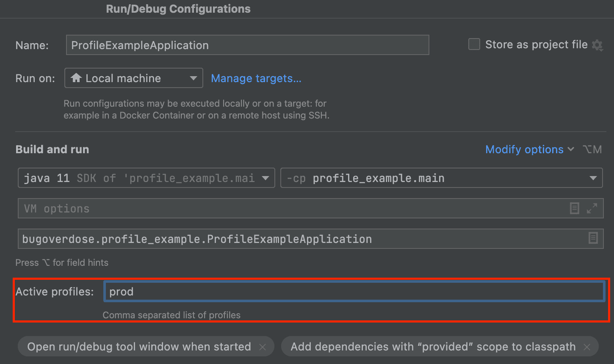Browse main class with the list icon
The height and width of the screenshot is (364, 614).
point(593,238)
